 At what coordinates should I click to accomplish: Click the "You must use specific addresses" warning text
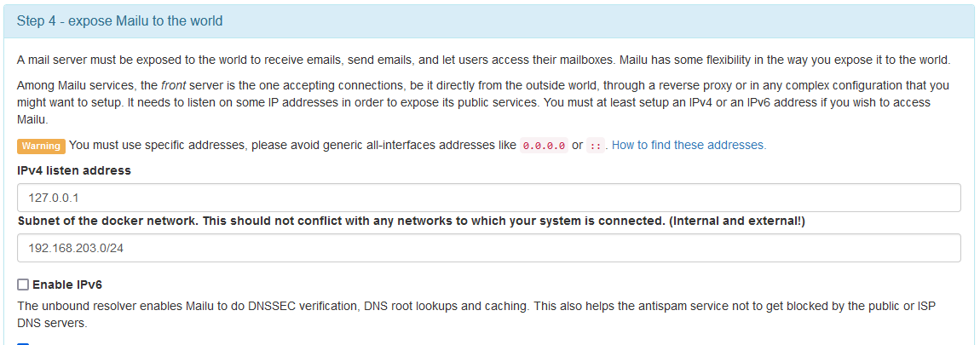pos(158,145)
